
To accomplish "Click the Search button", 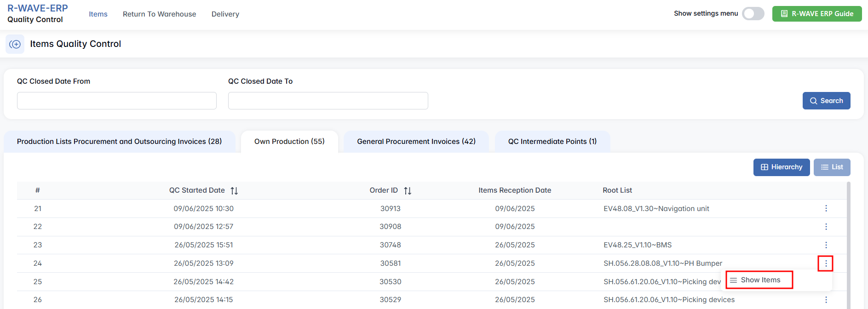I will 826,101.
